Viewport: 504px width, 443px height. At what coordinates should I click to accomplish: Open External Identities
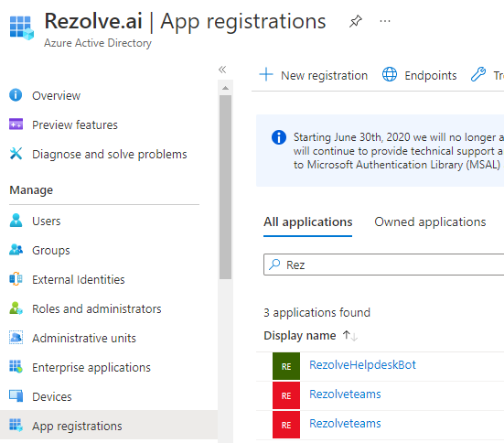click(79, 279)
